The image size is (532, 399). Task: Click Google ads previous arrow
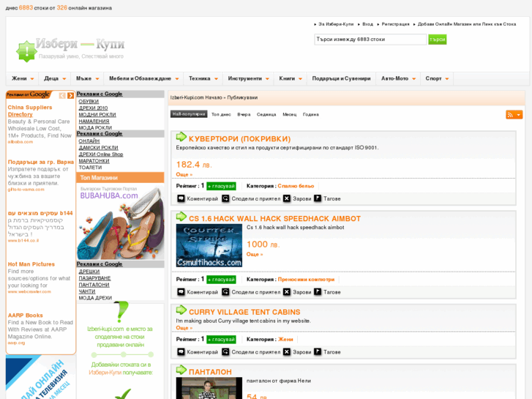coord(62,96)
